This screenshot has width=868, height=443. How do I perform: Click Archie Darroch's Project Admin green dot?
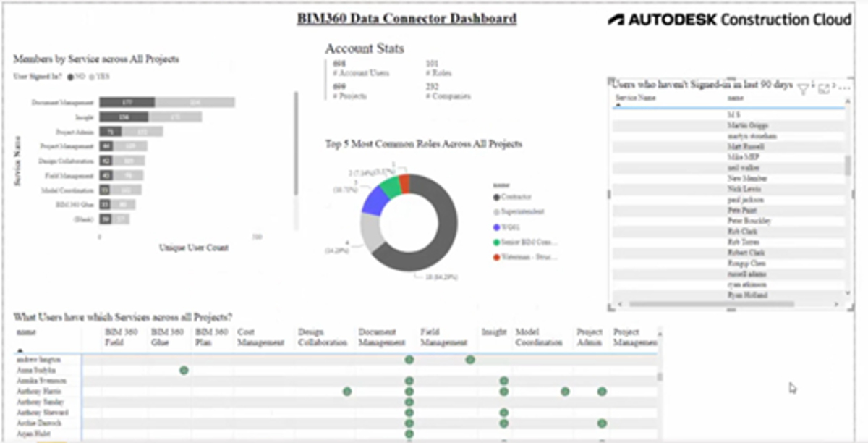(x=602, y=423)
